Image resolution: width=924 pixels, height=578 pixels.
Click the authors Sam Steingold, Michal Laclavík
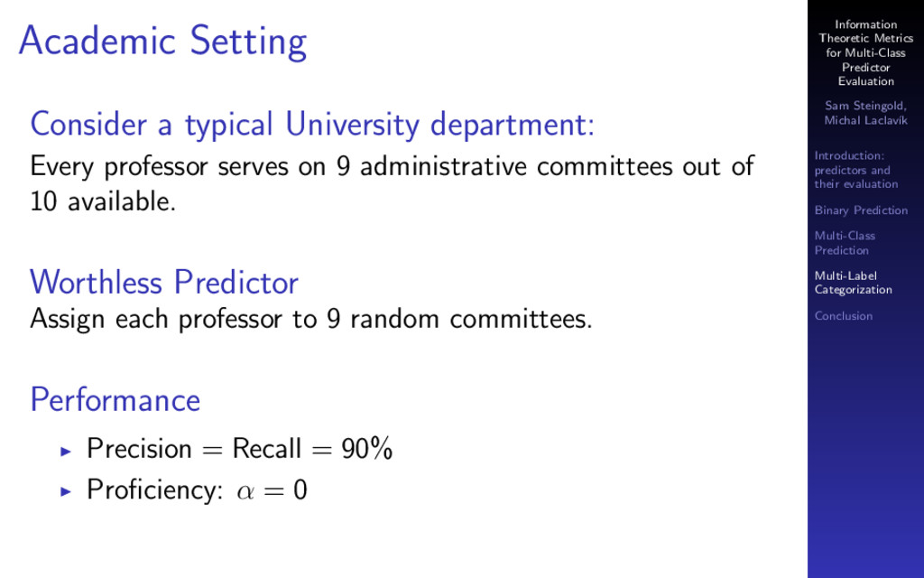point(865,113)
